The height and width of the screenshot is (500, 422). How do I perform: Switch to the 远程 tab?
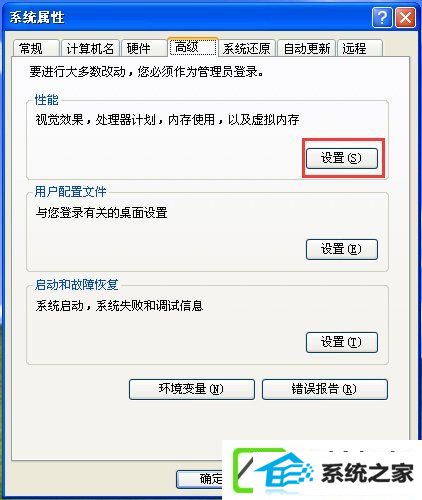point(359,48)
